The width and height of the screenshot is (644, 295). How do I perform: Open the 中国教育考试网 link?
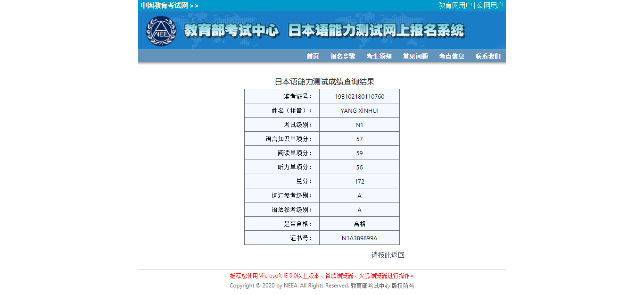[x=164, y=6]
